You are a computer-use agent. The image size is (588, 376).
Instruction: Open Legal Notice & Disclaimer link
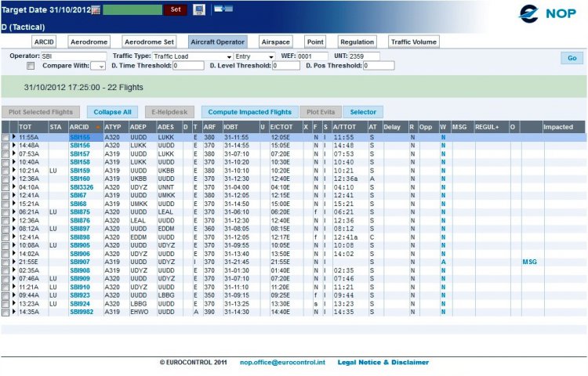tap(383, 363)
